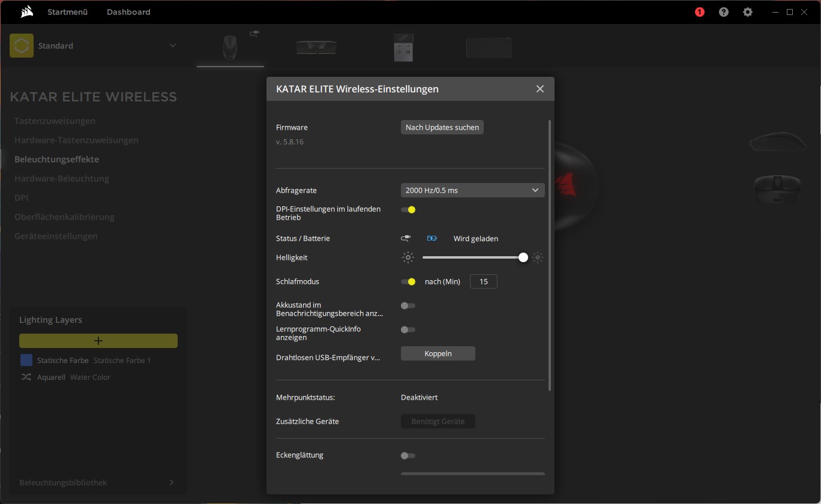Select Beleuchtungseffekte in the sidebar
Screen dimensions: 821x504
pyautogui.click(x=56, y=159)
